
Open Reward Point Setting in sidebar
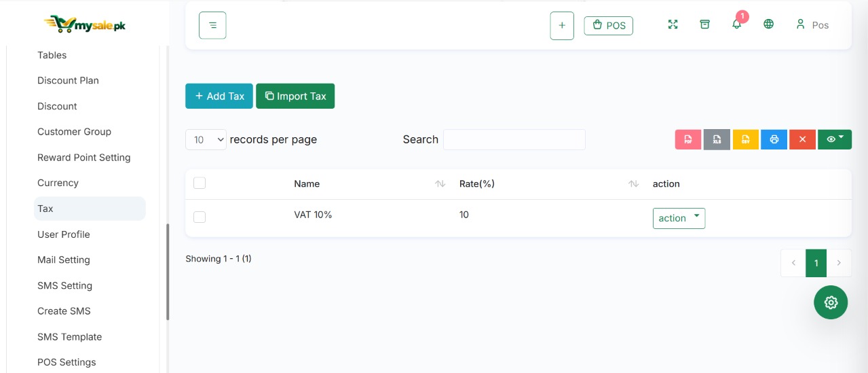(83, 158)
